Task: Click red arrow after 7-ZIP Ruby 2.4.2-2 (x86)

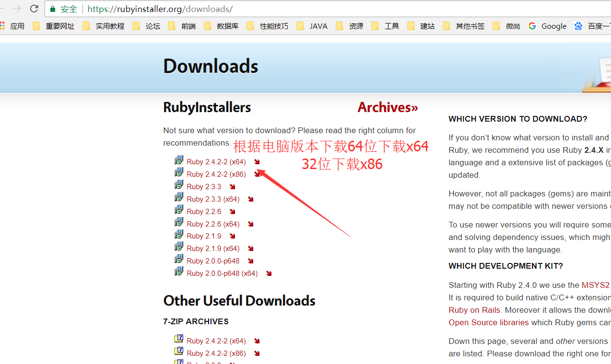Action: tap(257, 353)
